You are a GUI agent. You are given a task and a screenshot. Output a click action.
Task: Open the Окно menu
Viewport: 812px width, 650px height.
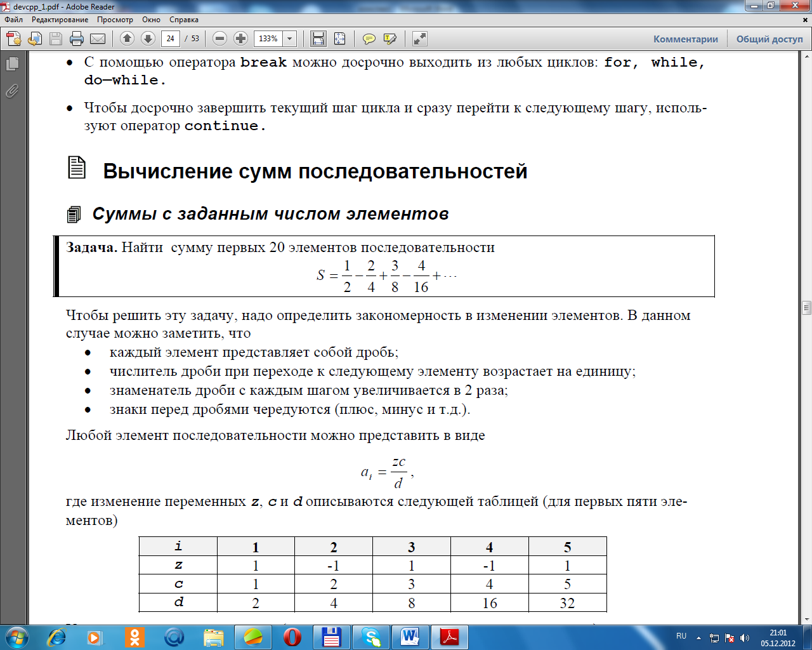151,20
